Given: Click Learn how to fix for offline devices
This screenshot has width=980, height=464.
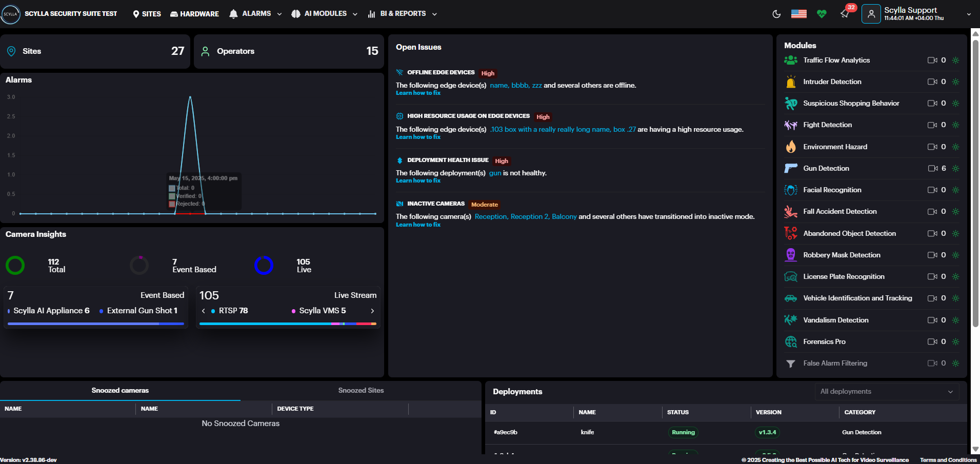Looking at the screenshot, I should [x=418, y=93].
